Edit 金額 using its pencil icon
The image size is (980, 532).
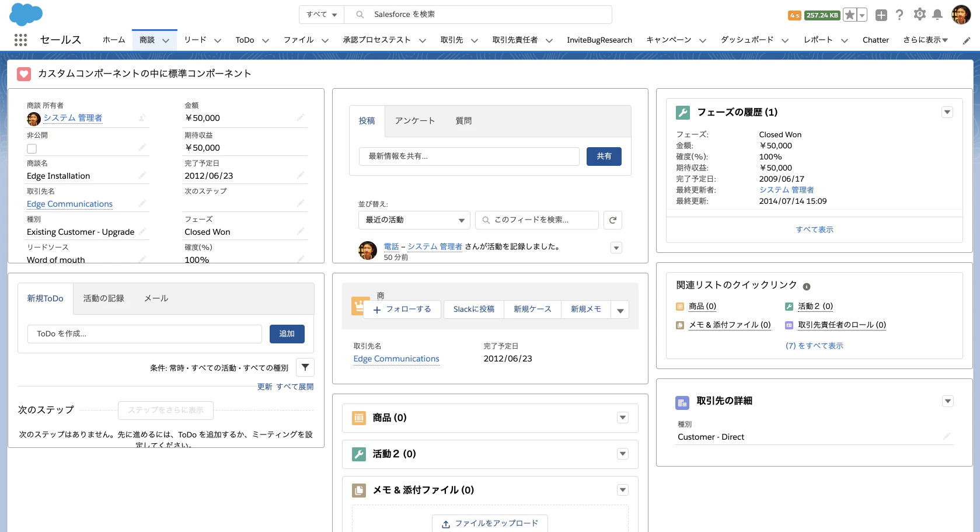coord(301,117)
